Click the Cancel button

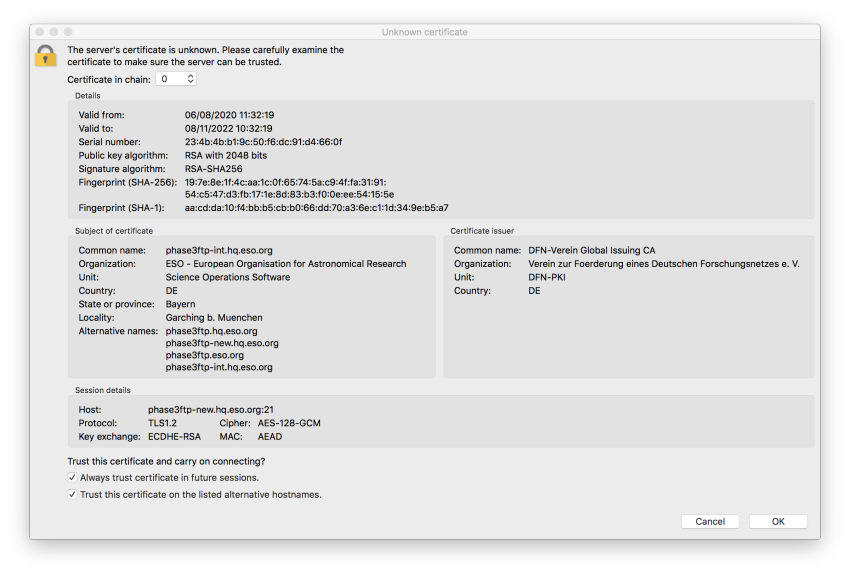(710, 521)
